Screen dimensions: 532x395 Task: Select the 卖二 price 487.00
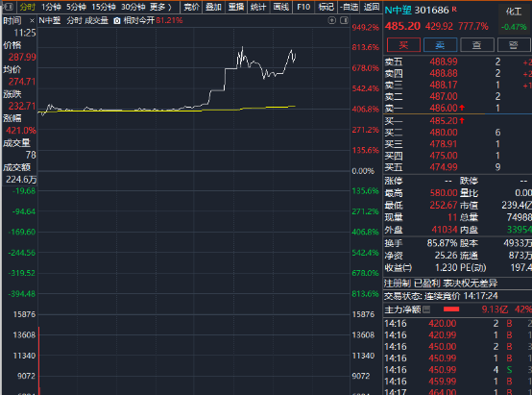tap(444, 96)
